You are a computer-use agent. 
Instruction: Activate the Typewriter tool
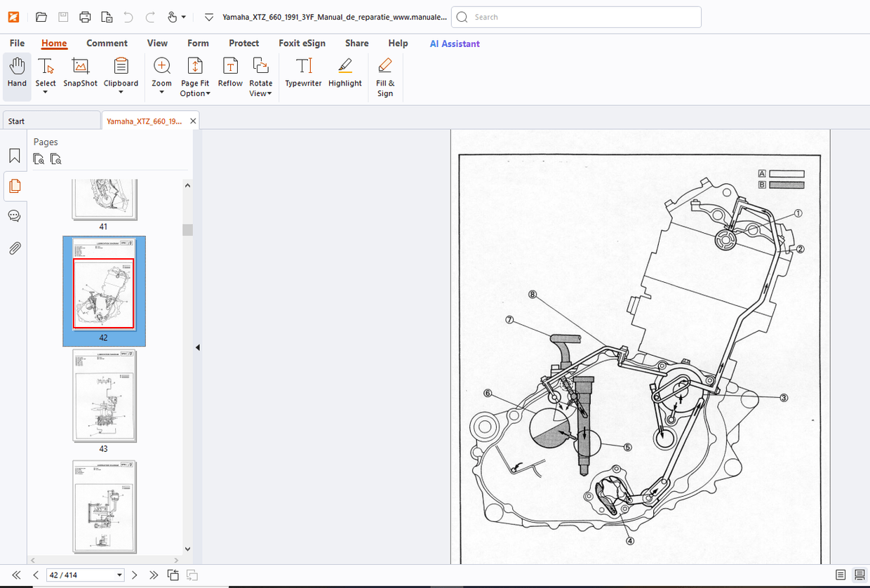click(x=303, y=67)
